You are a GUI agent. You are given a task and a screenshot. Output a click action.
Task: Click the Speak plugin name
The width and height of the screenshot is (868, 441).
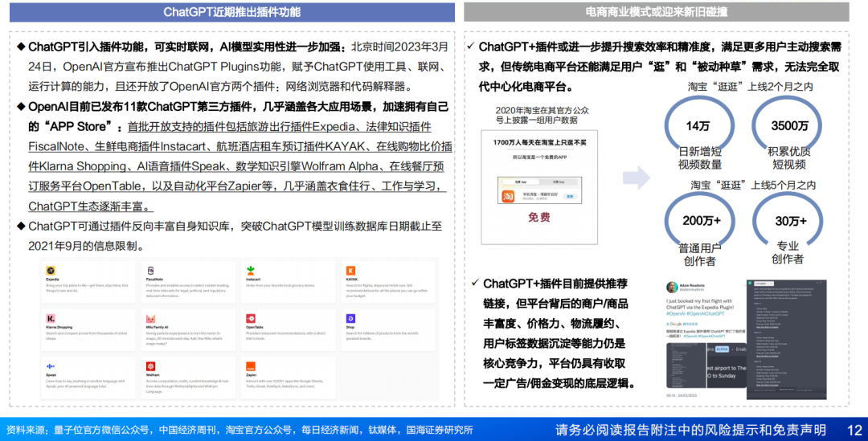coord(51,375)
